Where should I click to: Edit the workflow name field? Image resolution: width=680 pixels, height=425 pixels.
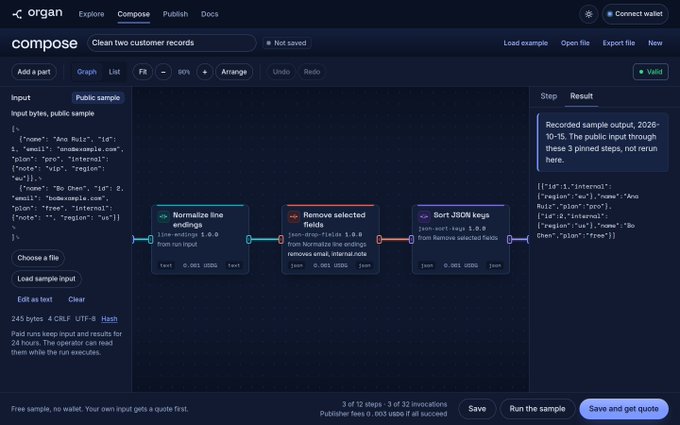click(172, 43)
